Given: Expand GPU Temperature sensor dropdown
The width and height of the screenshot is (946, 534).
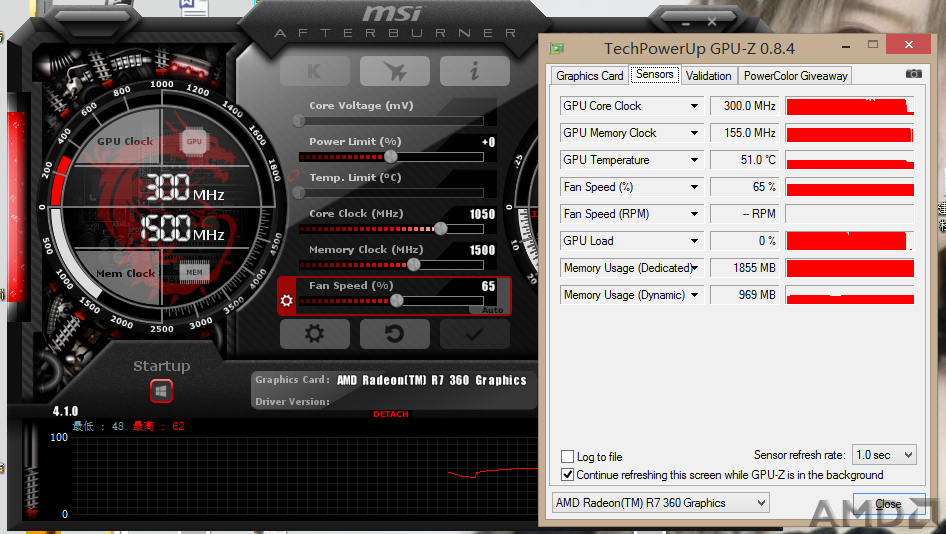Looking at the screenshot, I should [694, 160].
